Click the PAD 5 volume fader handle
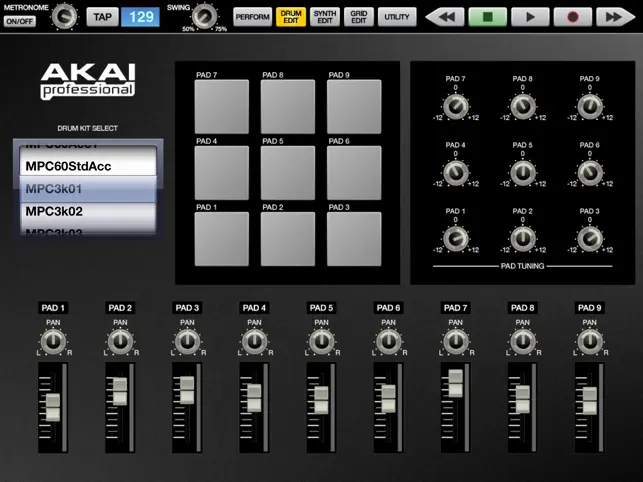Screen dimensions: 643x482 coord(321,400)
